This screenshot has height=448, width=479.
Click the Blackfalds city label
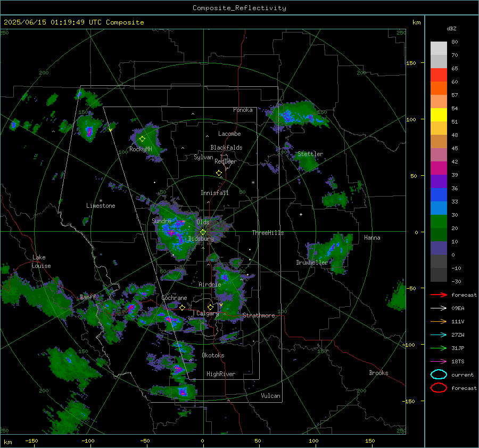(x=226, y=148)
